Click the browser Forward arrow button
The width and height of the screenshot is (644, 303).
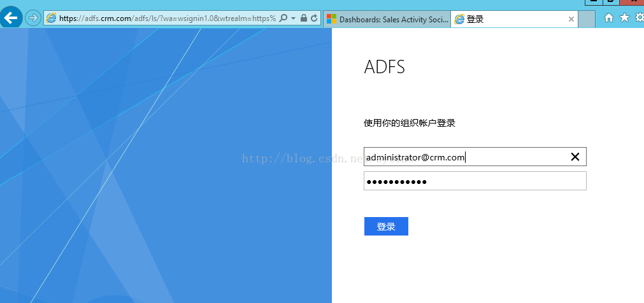32,18
